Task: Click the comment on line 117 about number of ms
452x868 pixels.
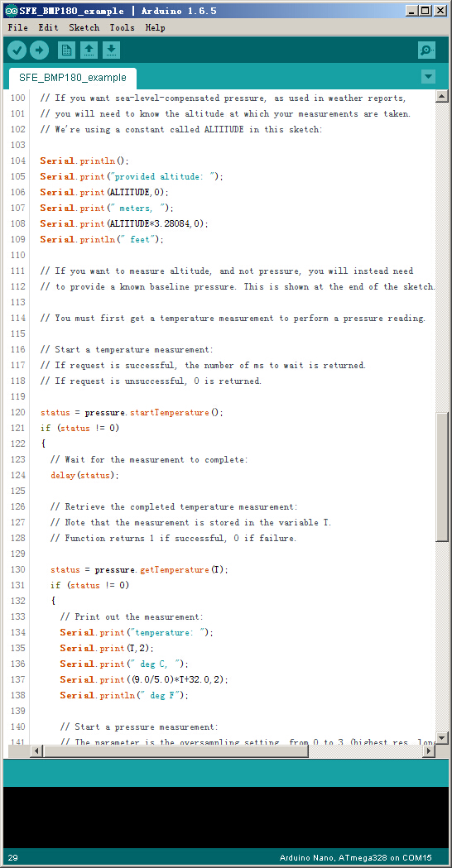Action: pyautogui.click(x=203, y=366)
